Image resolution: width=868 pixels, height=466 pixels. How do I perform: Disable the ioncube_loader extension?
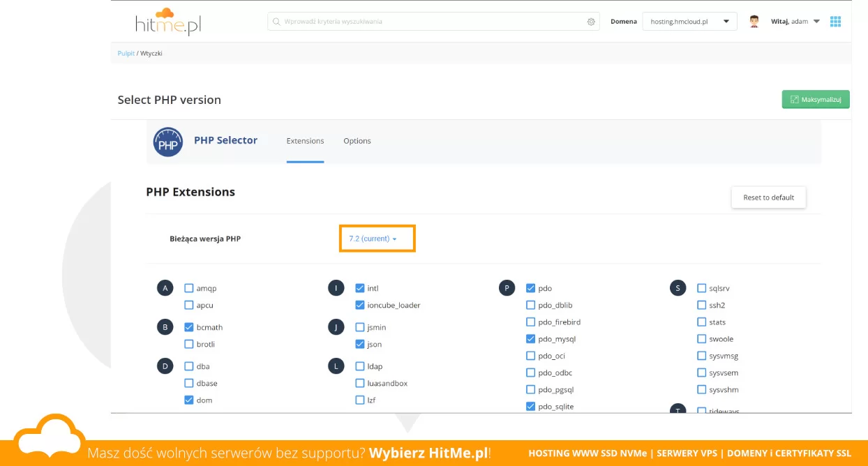[360, 305]
